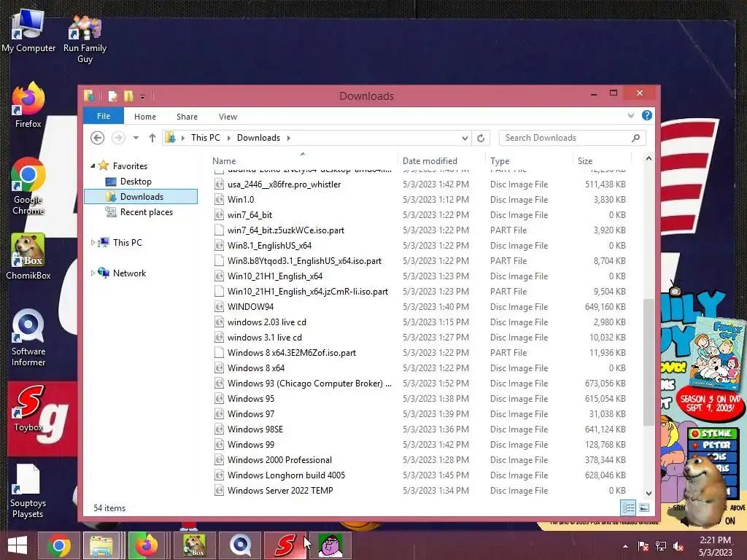Open Software Informer desktop shortcut
Image resolution: width=747 pixels, height=560 pixels.
(x=28, y=337)
